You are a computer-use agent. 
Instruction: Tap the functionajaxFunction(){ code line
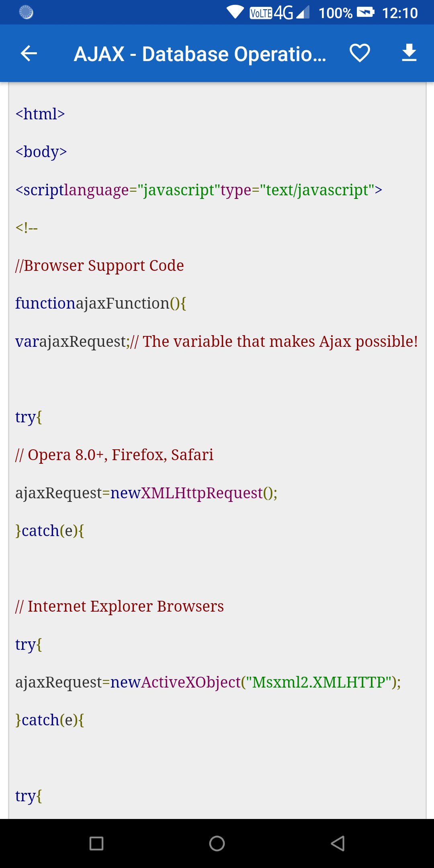click(100, 303)
